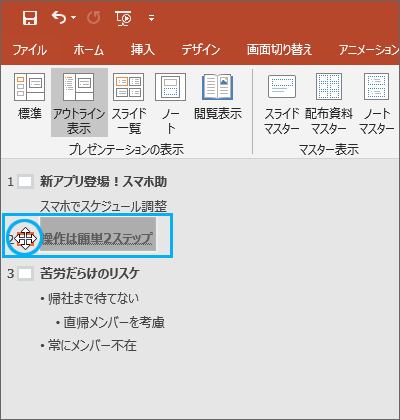Switch to 閲覧表示 reading view
This screenshot has width=400, height=420.
tap(218, 97)
